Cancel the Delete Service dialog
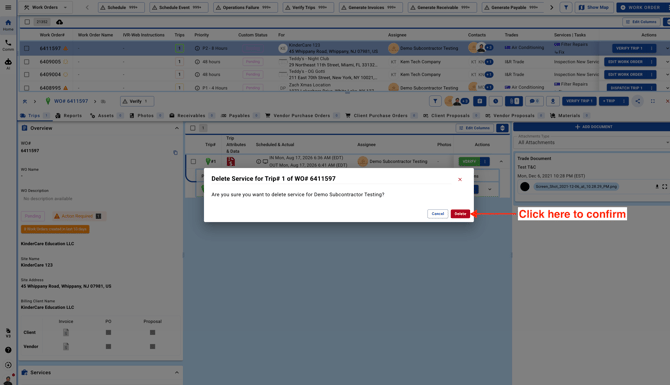Screen dimensions: 670x385 438,214
